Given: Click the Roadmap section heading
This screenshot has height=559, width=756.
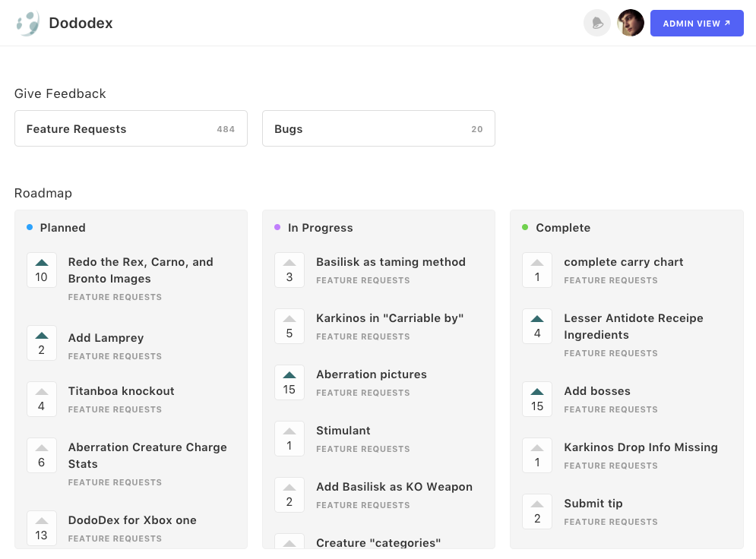Looking at the screenshot, I should pos(43,193).
